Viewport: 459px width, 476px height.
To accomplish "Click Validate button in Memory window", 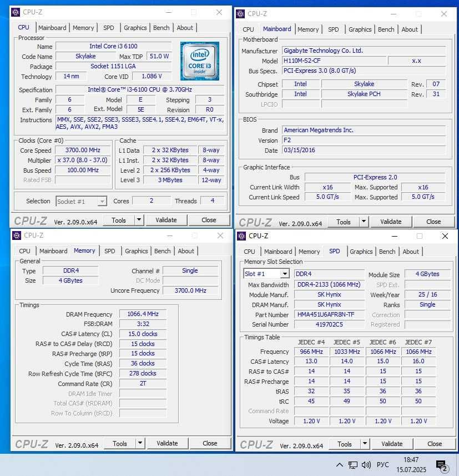I will [x=167, y=444].
